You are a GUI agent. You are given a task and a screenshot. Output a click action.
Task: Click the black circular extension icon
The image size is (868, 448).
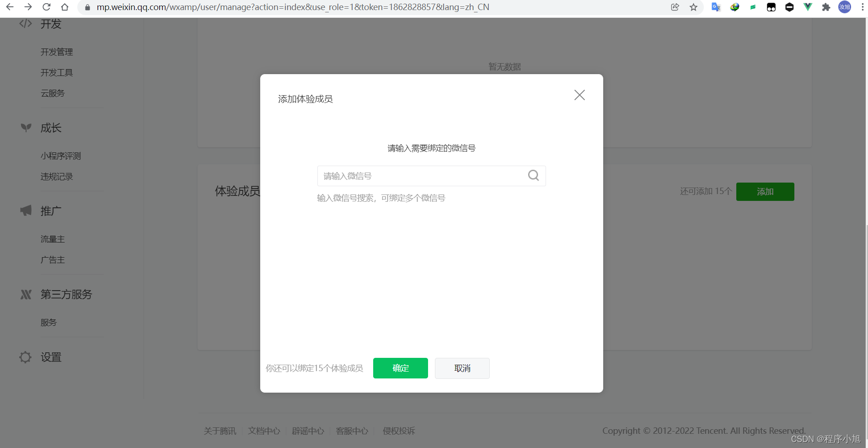point(789,7)
